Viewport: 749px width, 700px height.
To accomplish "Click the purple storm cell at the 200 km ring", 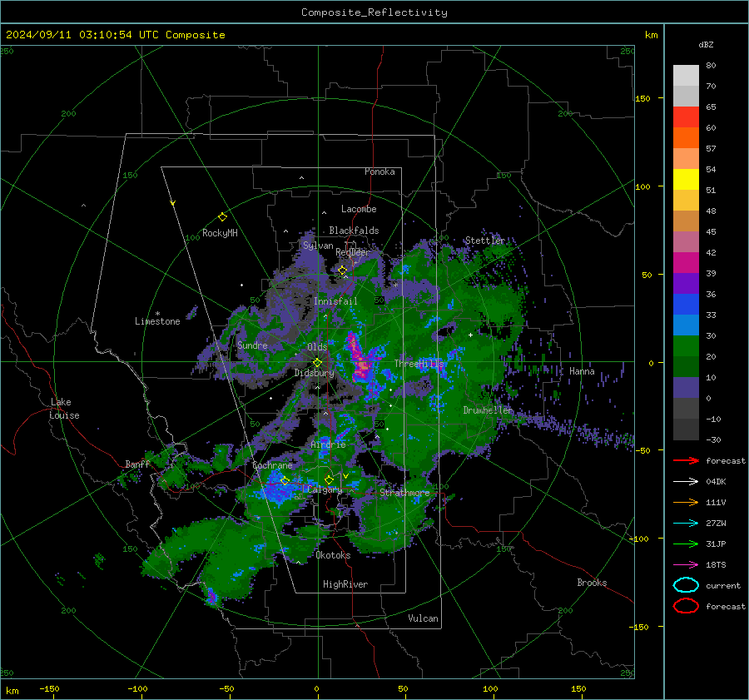I will pyautogui.click(x=211, y=598).
